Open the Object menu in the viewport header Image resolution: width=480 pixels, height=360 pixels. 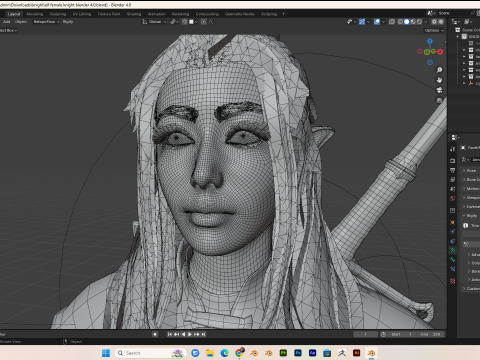pos(21,22)
